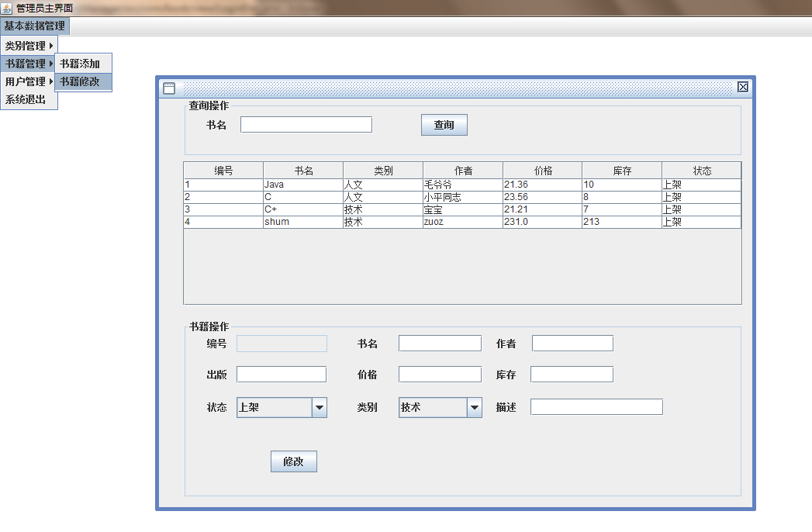Focus the 描述 input field
Viewport: 812px width, 532px height.
point(596,407)
